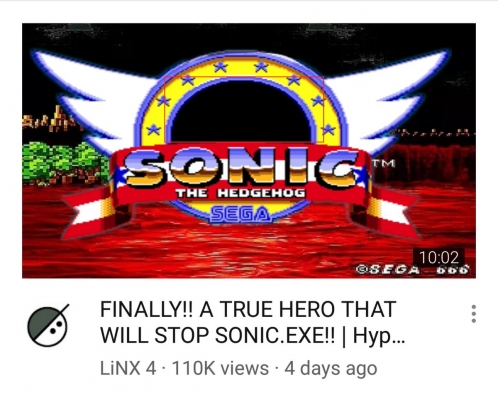Open the three-dot video options menu
This screenshot has width=498, height=400.
pos(473,314)
